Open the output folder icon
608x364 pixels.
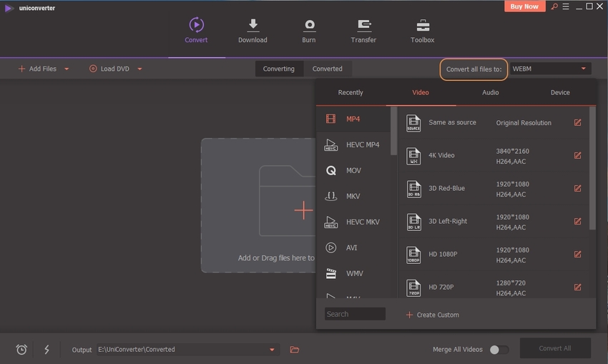[295, 350]
